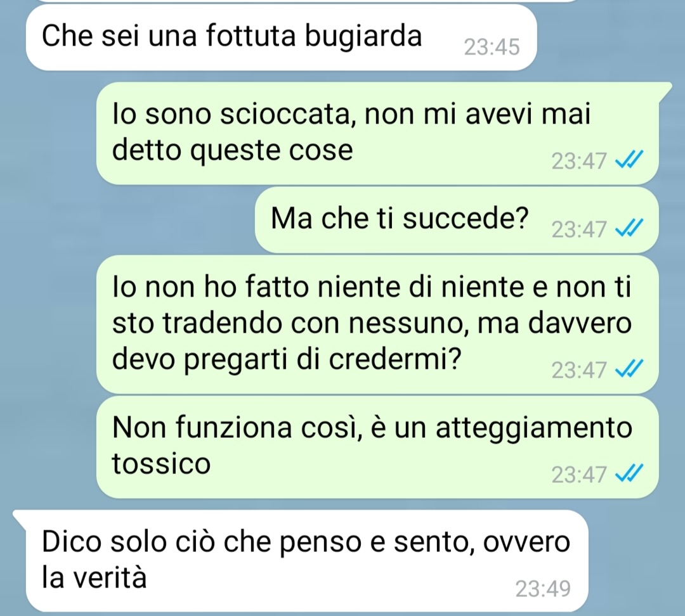Tap the 'Ma che ti succede?' message
685x616 pixels.
pos(457,220)
